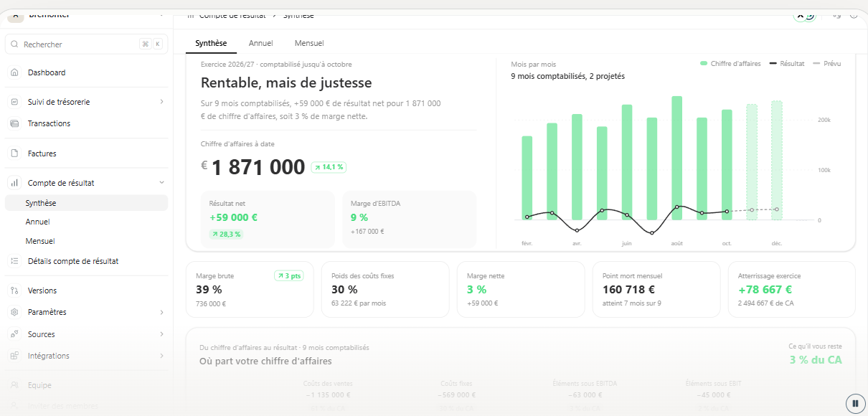Click the Intégrations blocks icon
Image resolution: width=868 pixels, height=416 pixels.
pyautogui.click(x=14, y=356)
